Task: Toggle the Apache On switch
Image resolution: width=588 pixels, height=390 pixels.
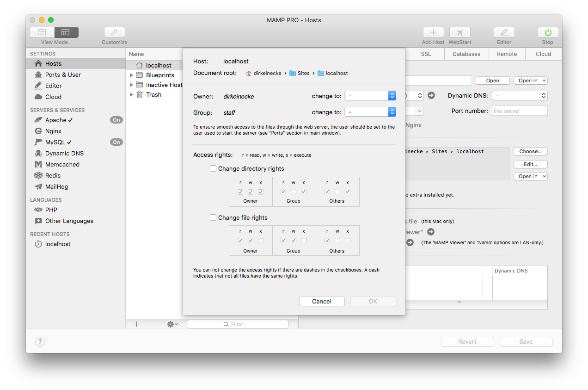Action: pyautogui.click(x=116, y=120)
